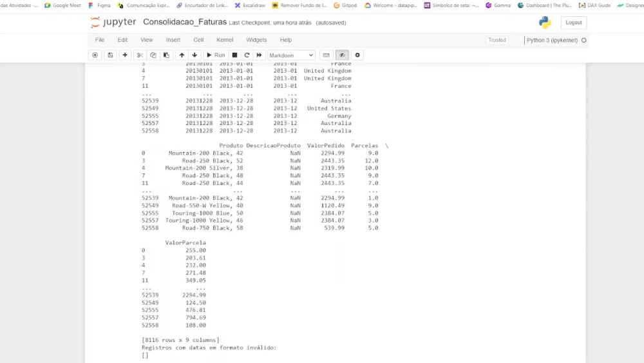644x363 pixels.
Task: Open the Gamma bookmark
Action: tap(498, 5)
